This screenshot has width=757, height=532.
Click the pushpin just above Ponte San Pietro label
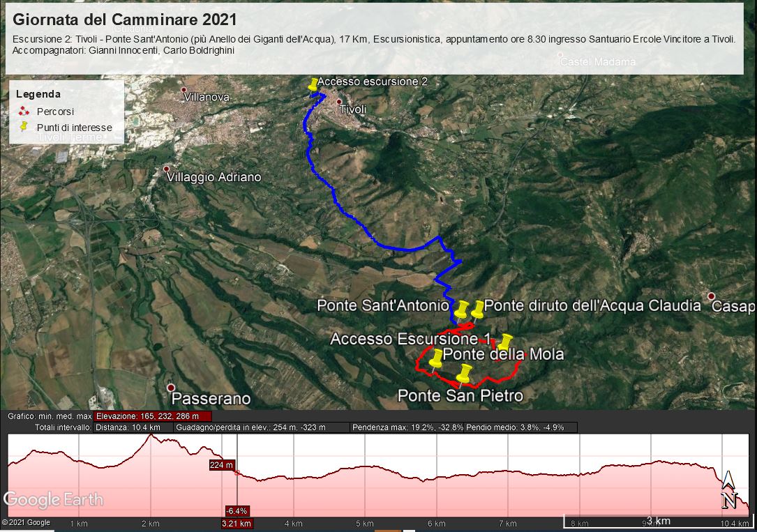pyautogui.click(x=465, y=374)
